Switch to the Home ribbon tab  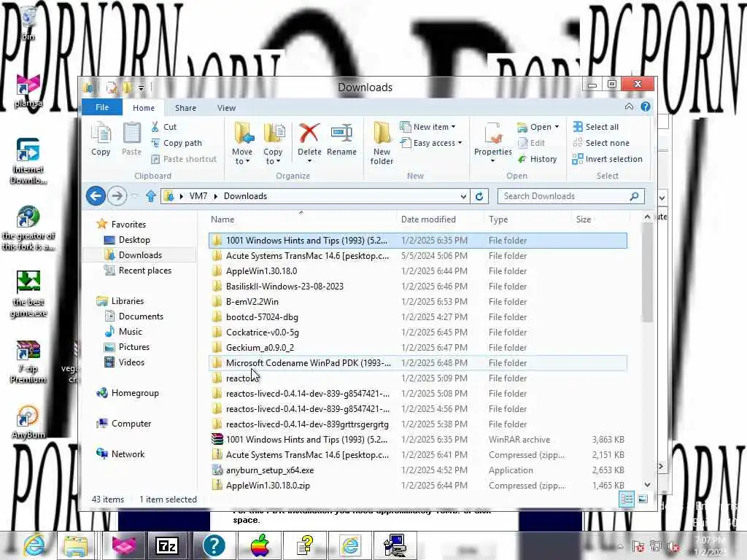144,108
